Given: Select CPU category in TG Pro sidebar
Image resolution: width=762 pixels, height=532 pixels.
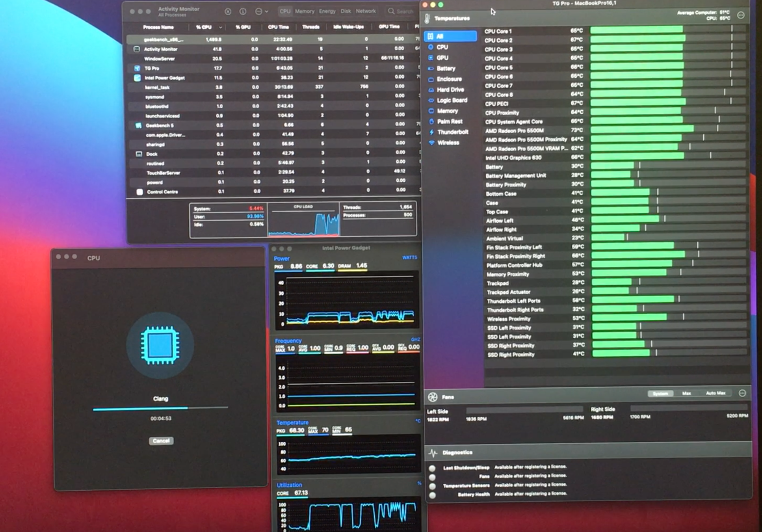Looking at the screenshot, I should pyautogui.click(x=442, y=47).
